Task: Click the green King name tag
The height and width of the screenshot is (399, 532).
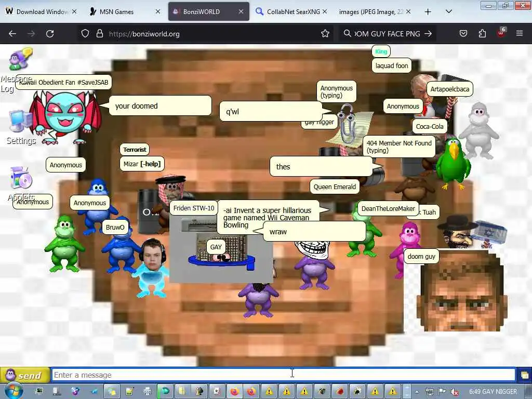Action: tap(381, 51)
